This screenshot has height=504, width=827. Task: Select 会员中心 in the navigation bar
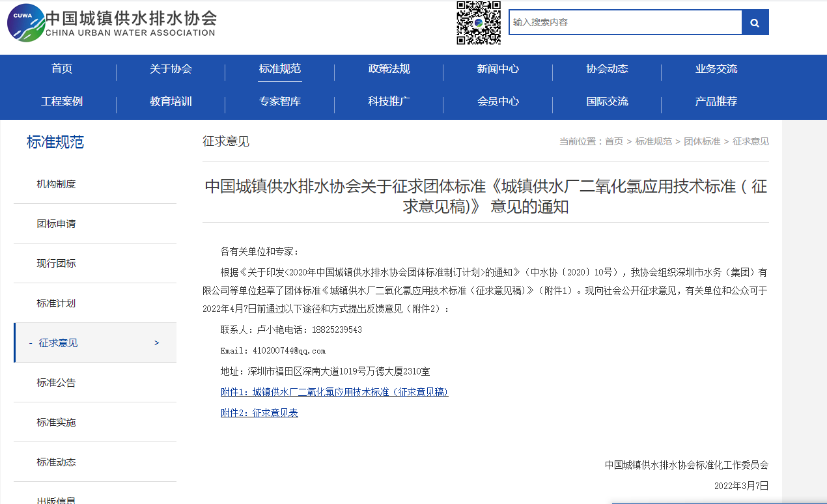click(x=498, y=102)
